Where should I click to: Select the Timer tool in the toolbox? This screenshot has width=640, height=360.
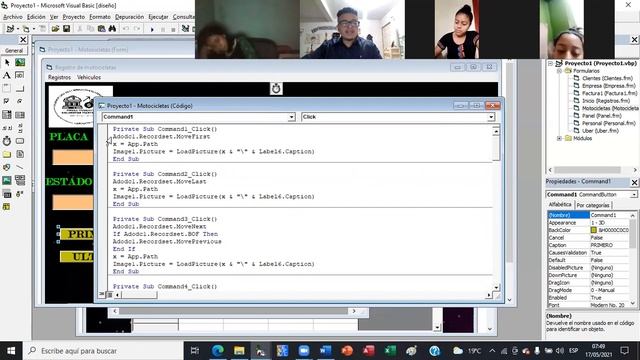point(7,141)
